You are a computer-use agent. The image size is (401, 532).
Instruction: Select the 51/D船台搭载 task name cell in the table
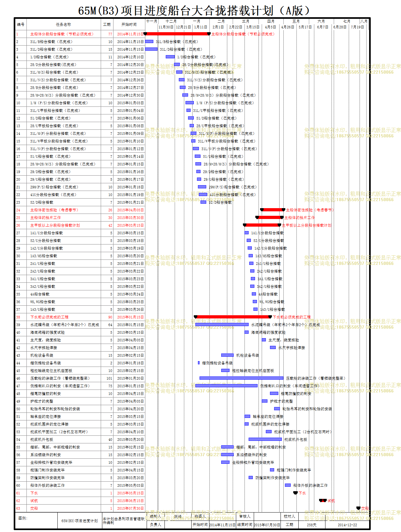(x=63, y=118)
